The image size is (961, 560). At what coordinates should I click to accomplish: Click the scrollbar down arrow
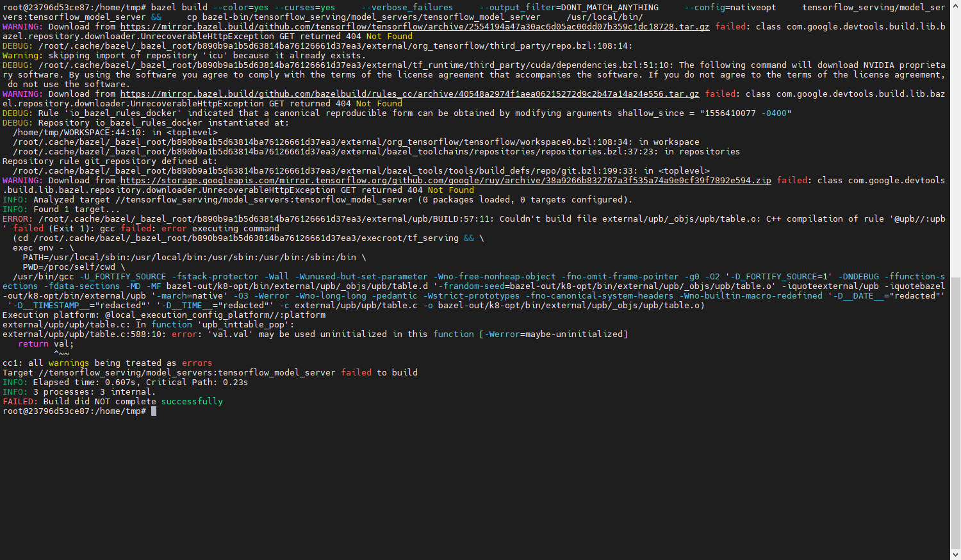click(x=955, y=554)
